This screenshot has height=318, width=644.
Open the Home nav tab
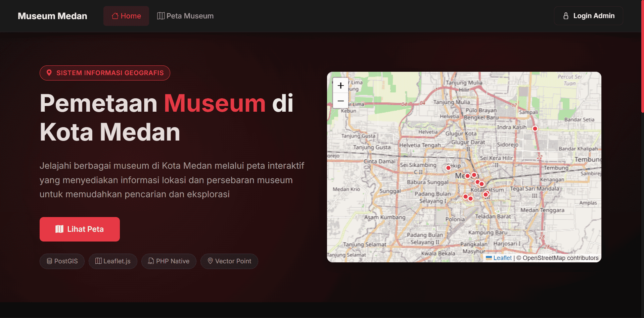tap(126, 16)
